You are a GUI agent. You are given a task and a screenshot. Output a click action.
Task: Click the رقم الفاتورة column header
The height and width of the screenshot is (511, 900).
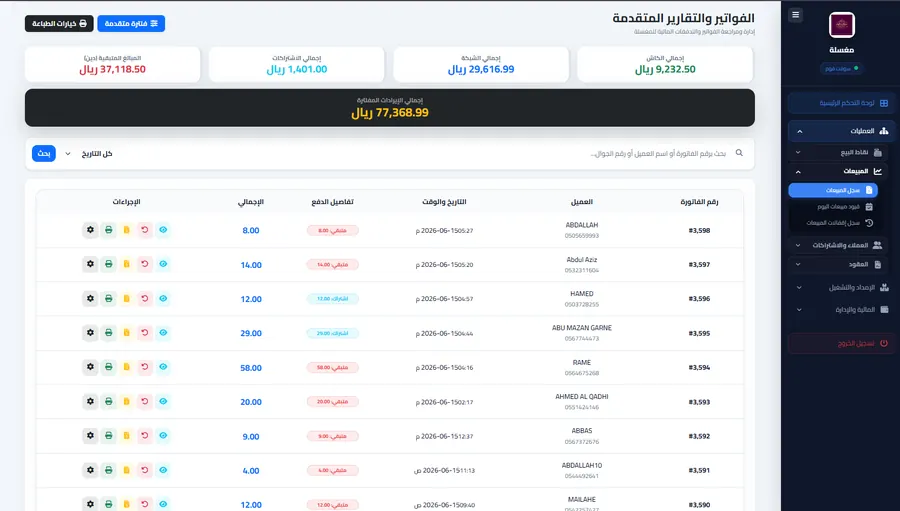699,202
